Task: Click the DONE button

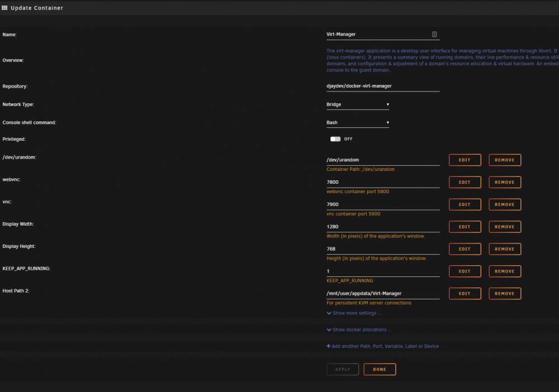Action: coord(380,369)
